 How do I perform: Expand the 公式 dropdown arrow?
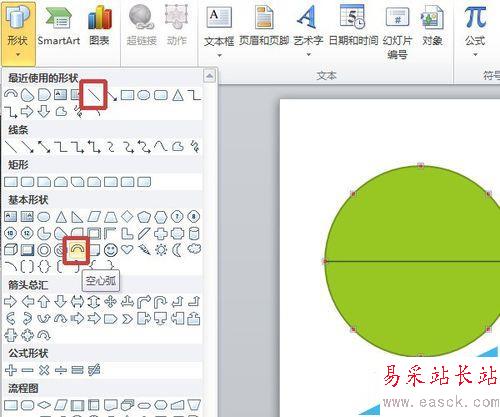coord(475,54)
